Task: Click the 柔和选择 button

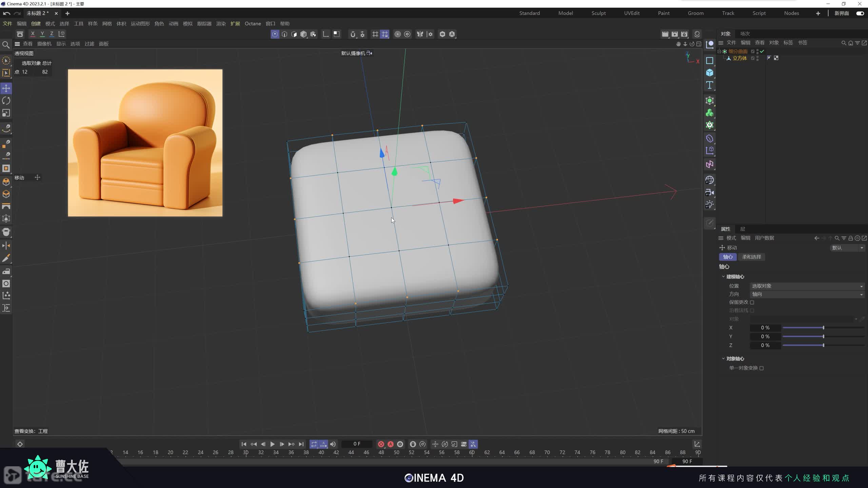Action: click(x=751, y=257)
